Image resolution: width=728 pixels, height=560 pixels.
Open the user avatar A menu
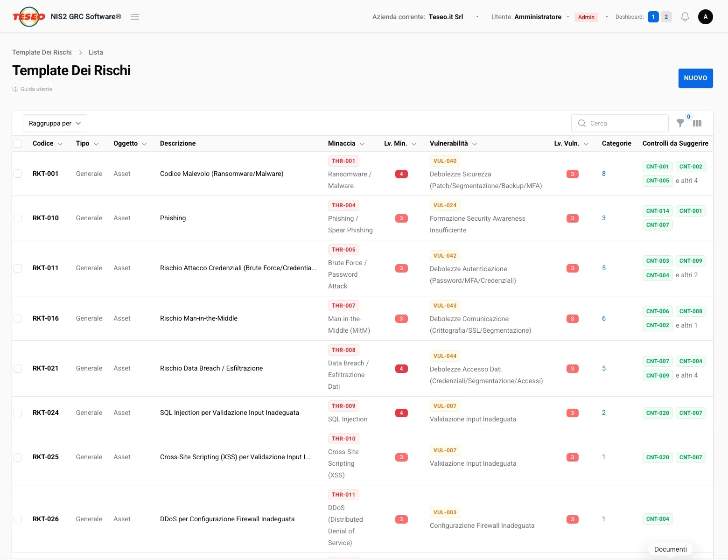tap(706, 17)
